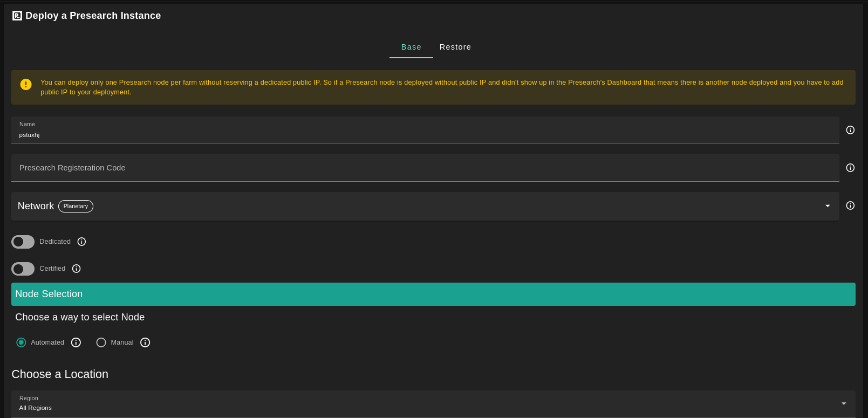868x418 pixels.
Task: Choose the Automated radio button
Action: coord(21,342)
